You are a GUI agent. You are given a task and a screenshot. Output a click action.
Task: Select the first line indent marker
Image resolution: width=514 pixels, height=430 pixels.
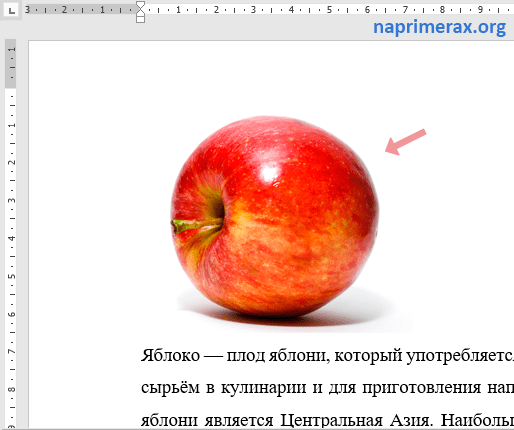[141, 5]
